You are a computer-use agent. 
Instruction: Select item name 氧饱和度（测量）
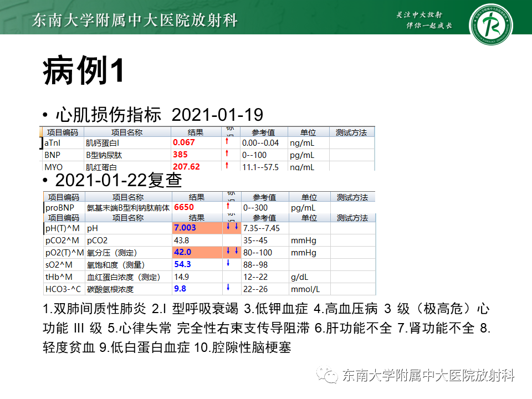pos(116,265)
